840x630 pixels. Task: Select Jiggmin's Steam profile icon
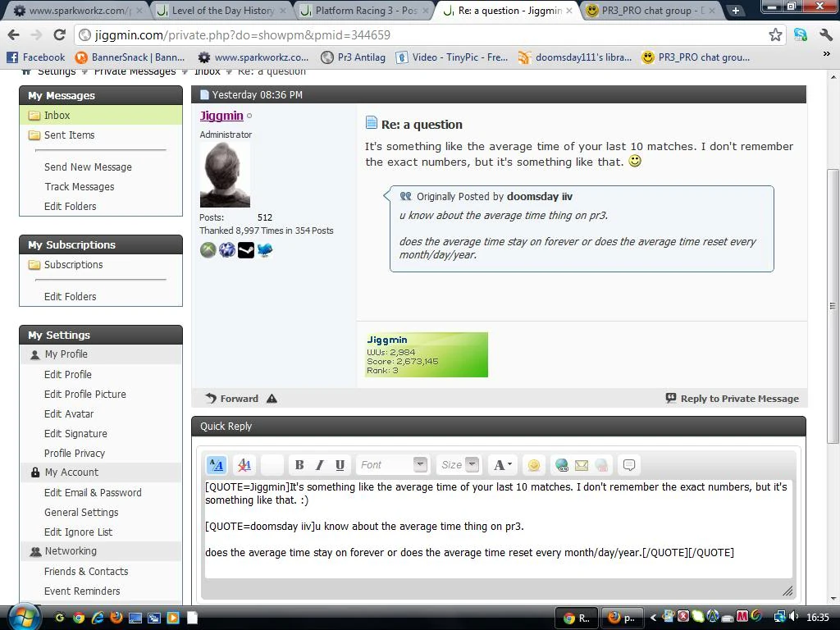point(245,249)
